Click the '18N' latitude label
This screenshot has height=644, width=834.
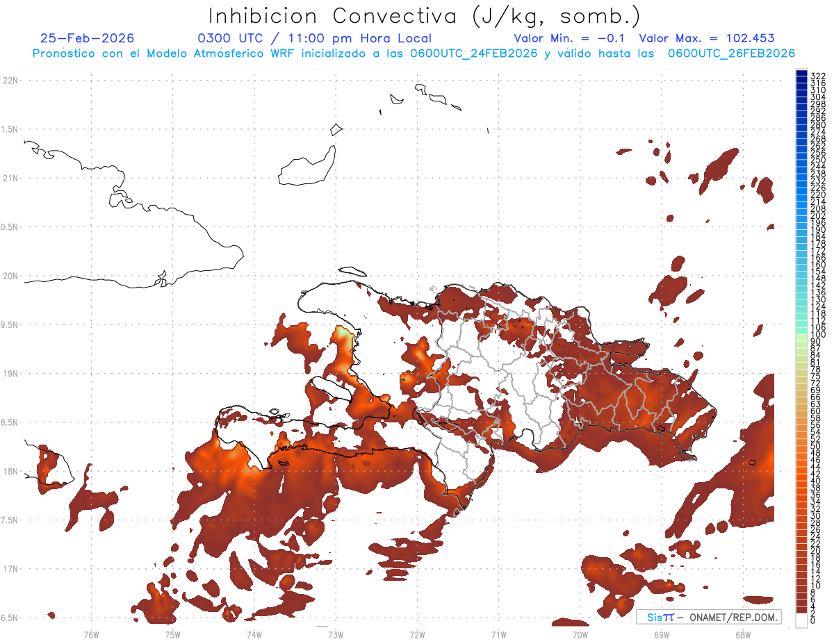[x=10, y=471]
